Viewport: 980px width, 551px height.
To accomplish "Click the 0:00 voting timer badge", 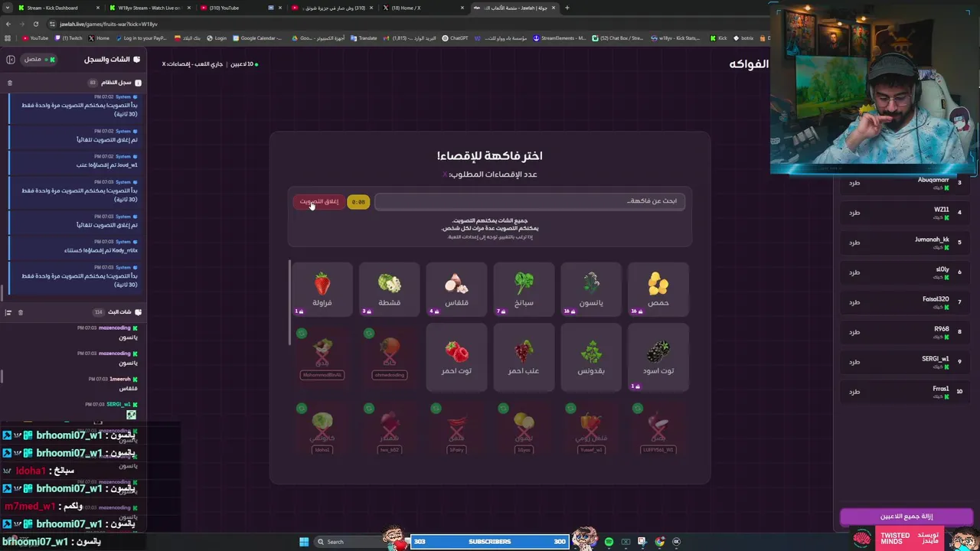I will click(358, 202).
